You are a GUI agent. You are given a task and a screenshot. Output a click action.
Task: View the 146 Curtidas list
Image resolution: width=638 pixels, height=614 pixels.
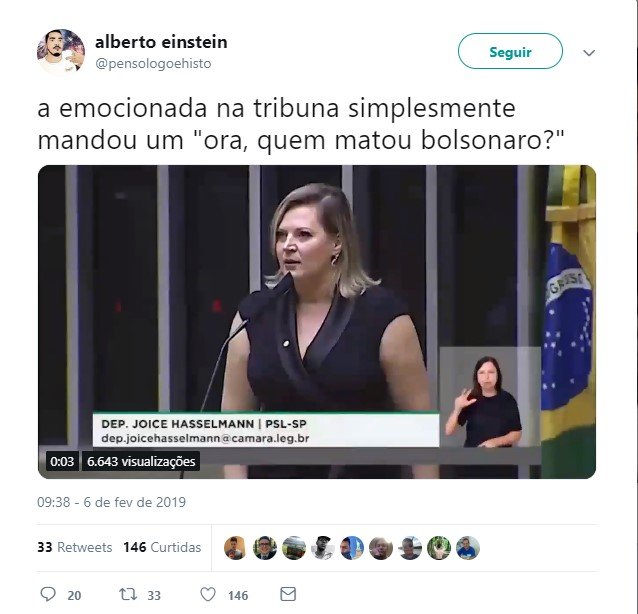click(162, 547)
